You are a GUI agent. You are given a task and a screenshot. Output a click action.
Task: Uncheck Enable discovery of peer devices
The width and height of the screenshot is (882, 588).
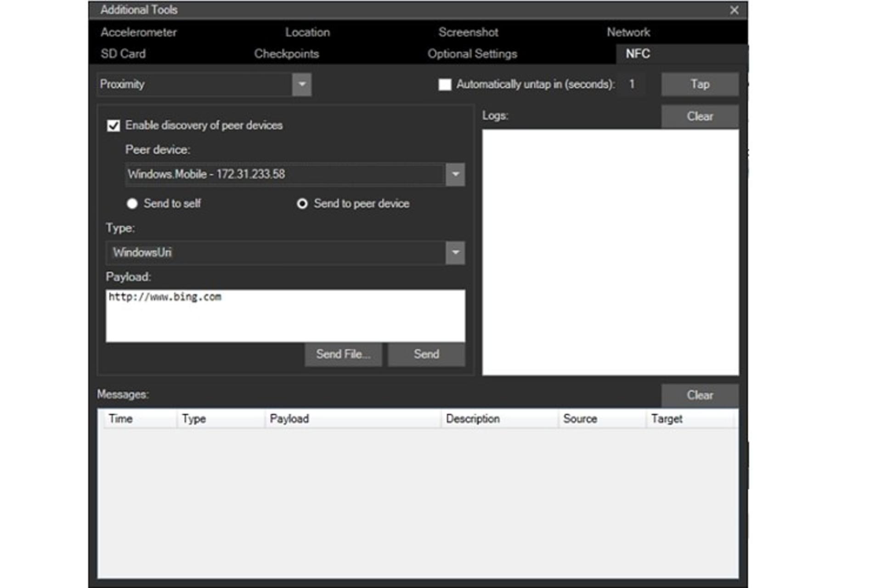pyautogui.click(x=113, y=125)
